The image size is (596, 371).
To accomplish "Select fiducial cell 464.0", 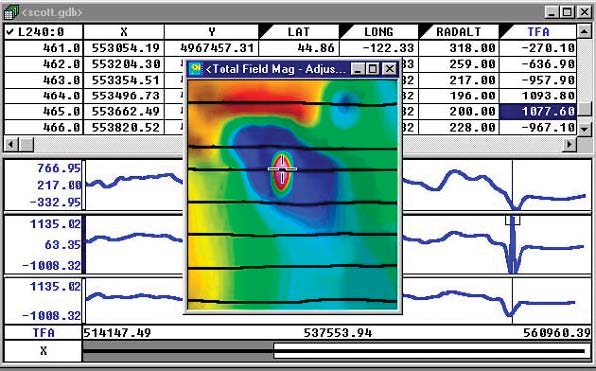I will (x=43, y=95).
